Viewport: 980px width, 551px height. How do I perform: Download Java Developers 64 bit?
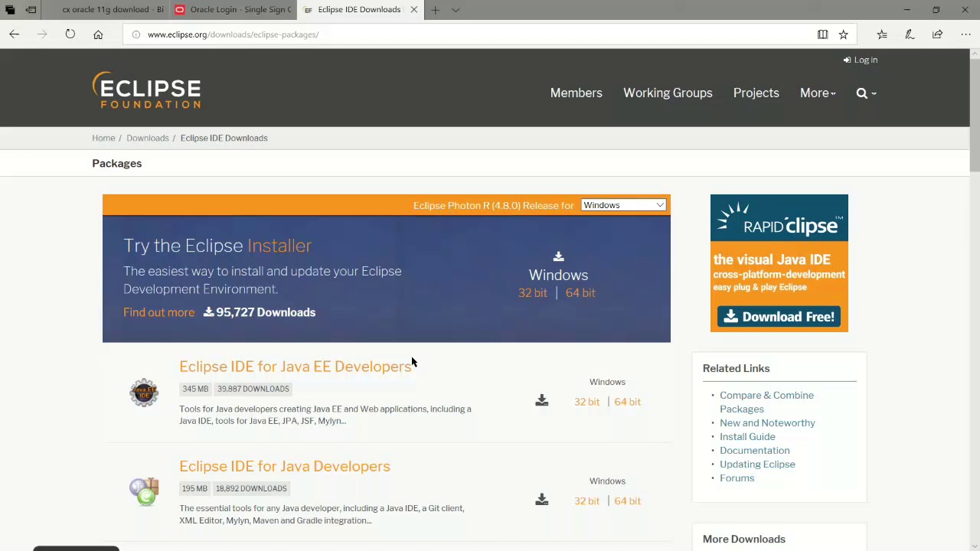[627, 501]
